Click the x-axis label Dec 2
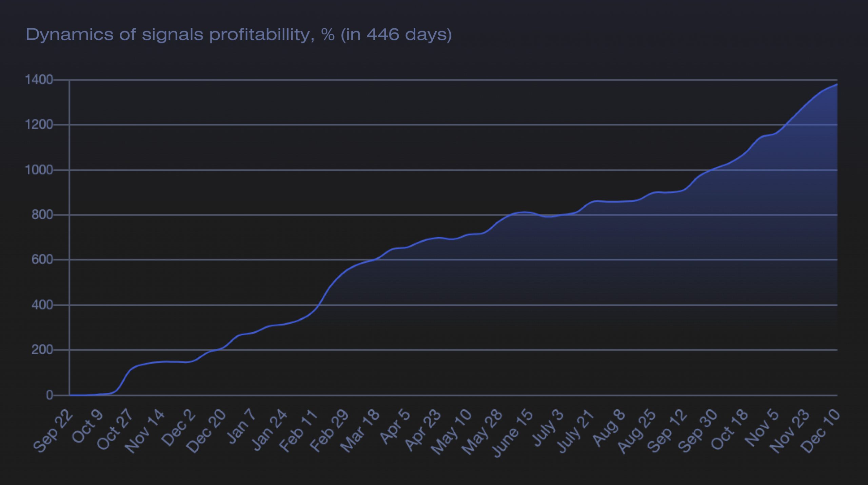This screenshot has width=868, height=485. [x=179, y=428]
